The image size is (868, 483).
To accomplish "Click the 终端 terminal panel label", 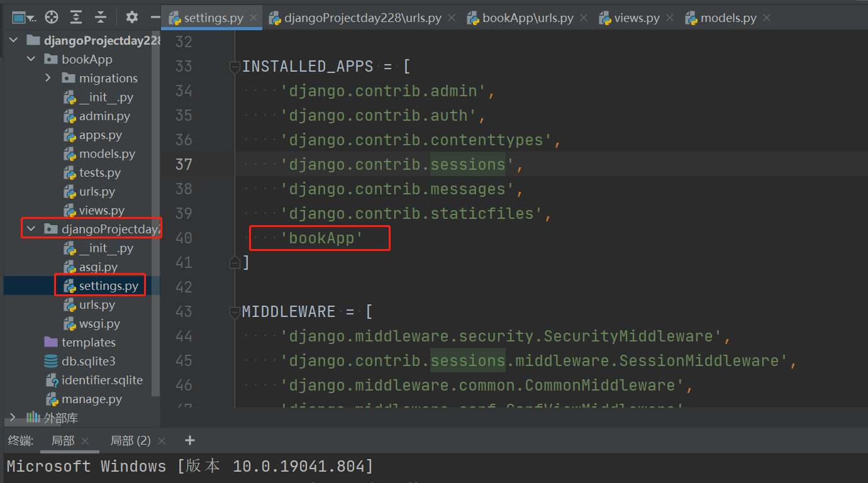I will 21,441.
